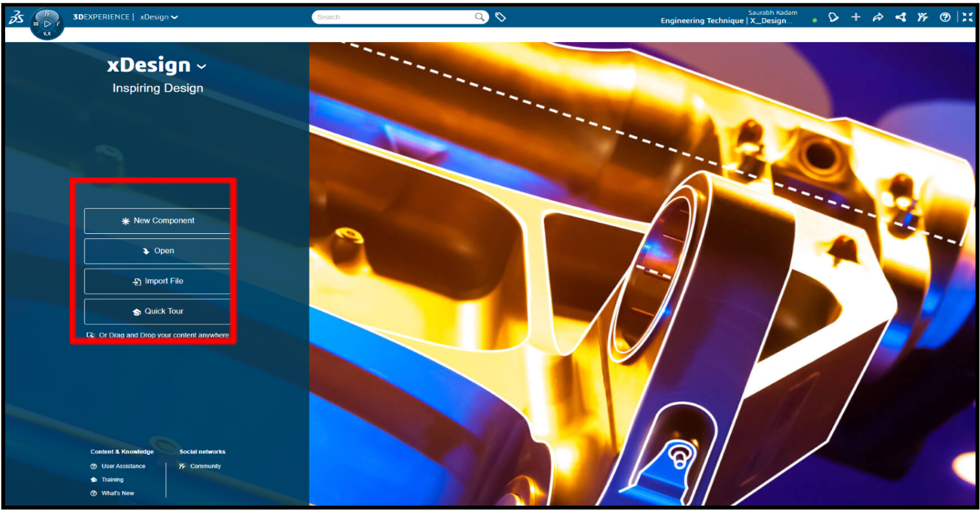Click the Import File button
Image resolution: width=980 pixels, height=511 pixels.
tap(158, 282)
